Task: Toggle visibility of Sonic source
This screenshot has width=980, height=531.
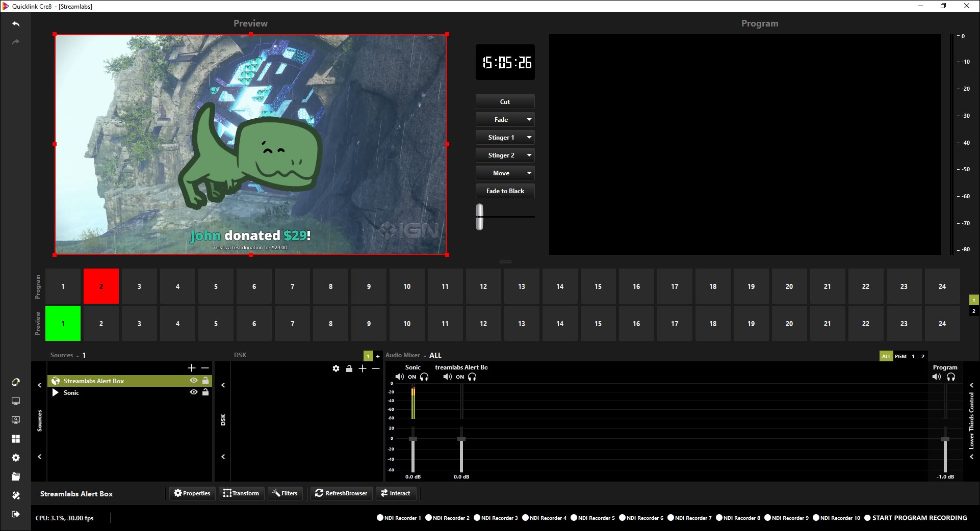Action: click(194, 392)
